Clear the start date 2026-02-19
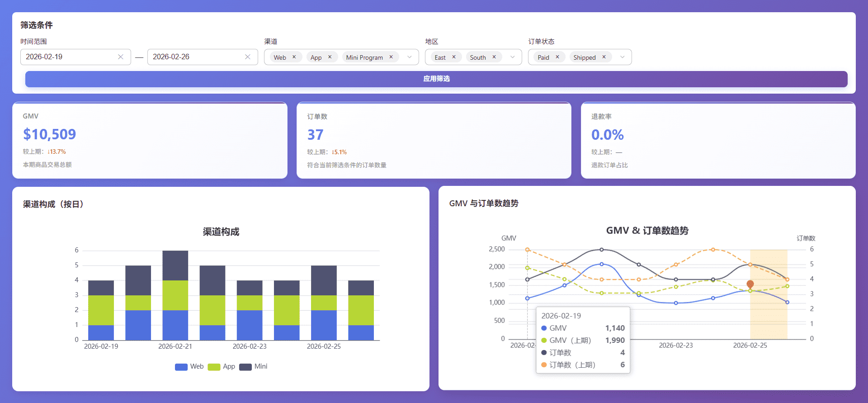The width and height of the screenshot is (868, 403). point(121,57)
